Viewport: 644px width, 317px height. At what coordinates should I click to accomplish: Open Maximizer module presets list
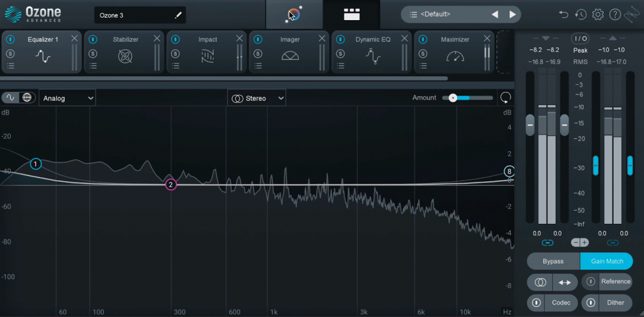pyautogui.click(x=423, y=65)
